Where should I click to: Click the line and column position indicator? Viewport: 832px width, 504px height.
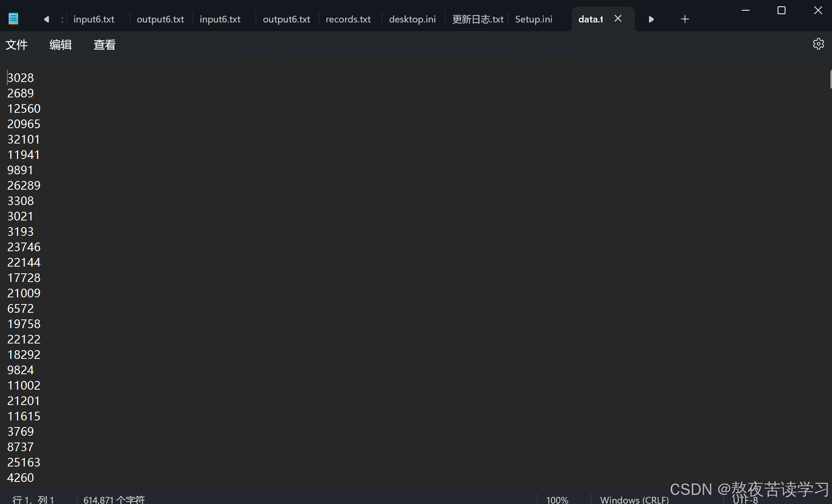tap(33, 499)
